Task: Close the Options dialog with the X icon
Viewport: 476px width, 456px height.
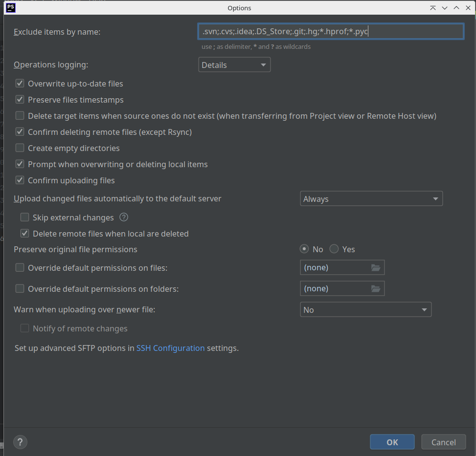Action: point(468,8)
